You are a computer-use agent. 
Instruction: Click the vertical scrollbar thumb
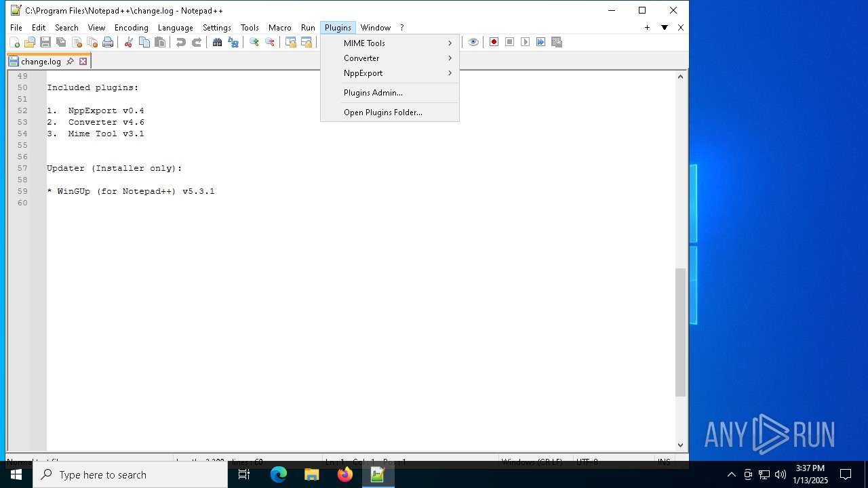click(x=680, y=332)
